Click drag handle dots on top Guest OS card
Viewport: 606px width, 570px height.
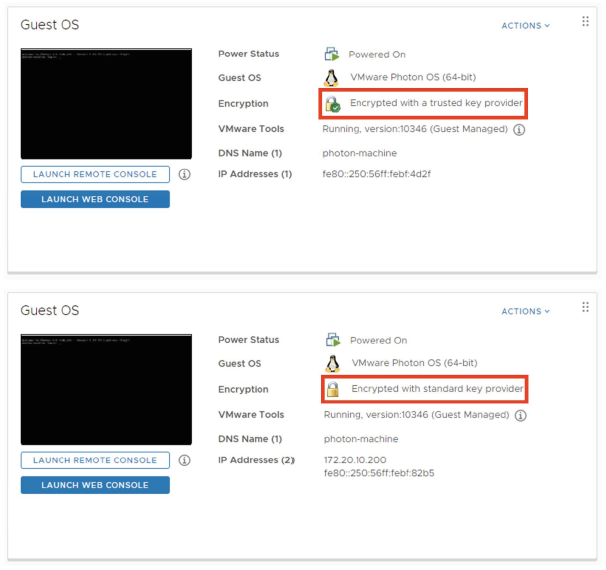586,21
